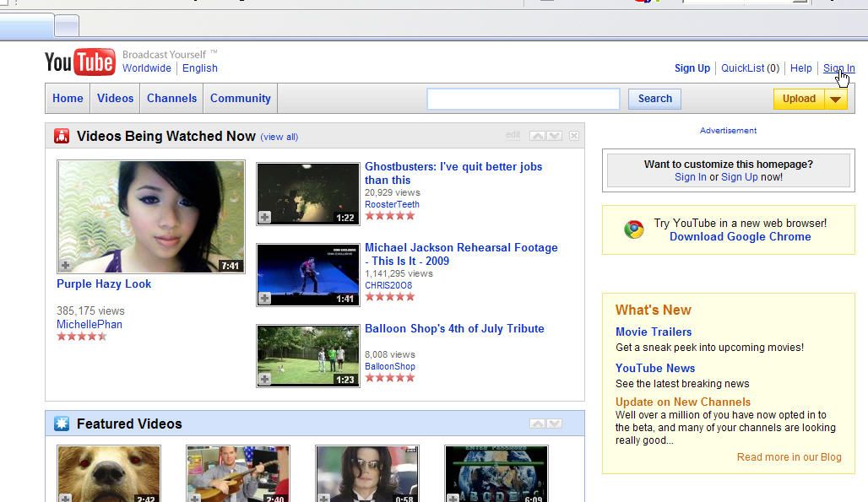The width and height of the screenshot is (868, 502).
Task: Click faint edit link in Videos Being Watched header
Action: 513,136
